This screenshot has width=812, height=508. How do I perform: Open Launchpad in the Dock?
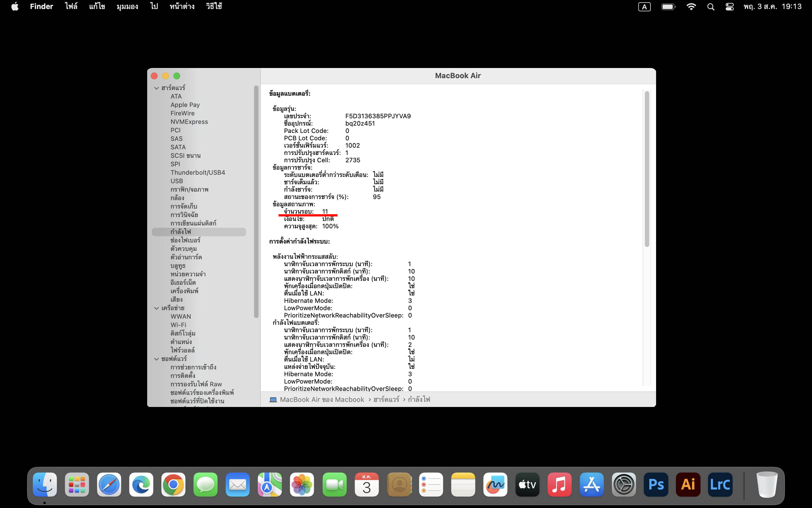coord(77,484)
